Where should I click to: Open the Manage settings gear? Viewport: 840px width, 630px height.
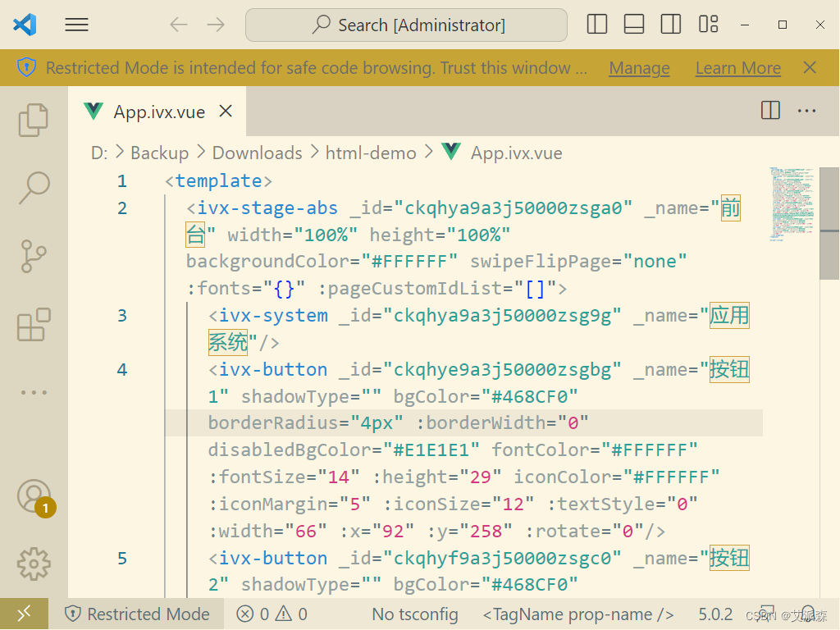pos(34,564)
